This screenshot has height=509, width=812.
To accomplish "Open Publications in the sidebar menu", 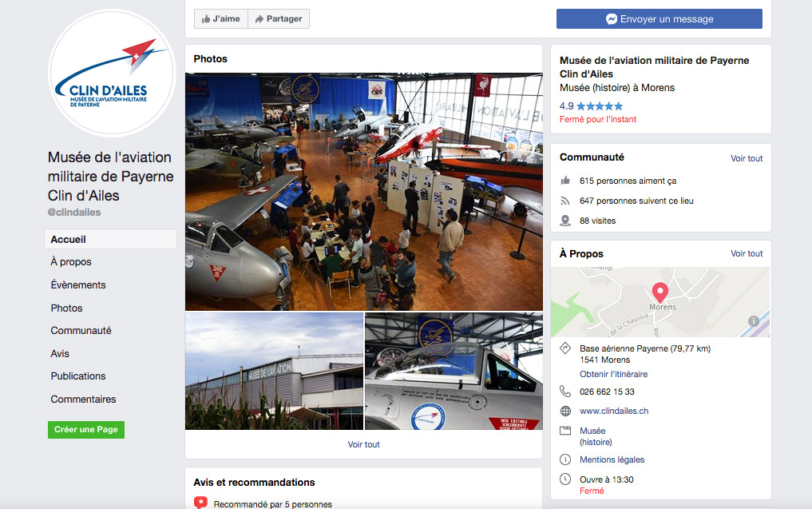I will pos(78,376).
